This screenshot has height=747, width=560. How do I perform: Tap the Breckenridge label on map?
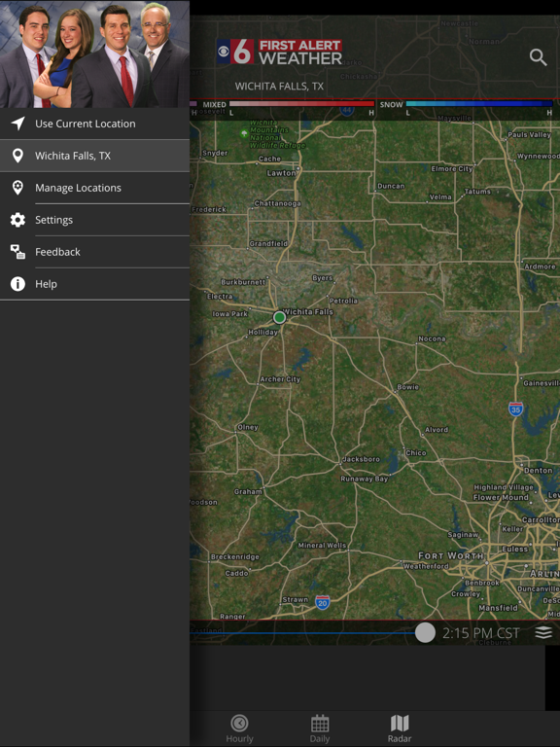tap(234, 556)
